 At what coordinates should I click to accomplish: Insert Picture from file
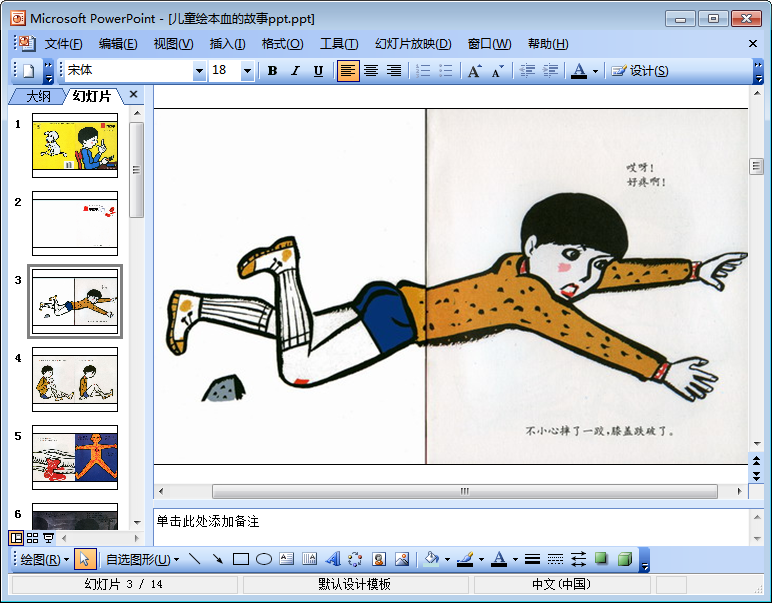pos(402,559)
